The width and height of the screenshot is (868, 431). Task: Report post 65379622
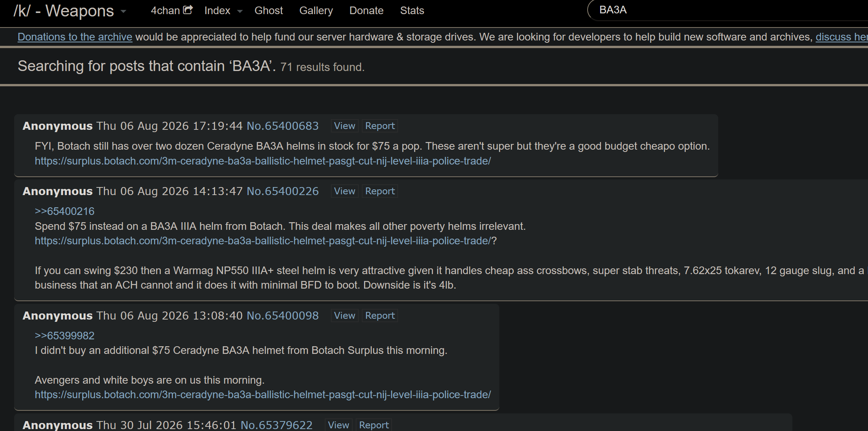(374, 425)
